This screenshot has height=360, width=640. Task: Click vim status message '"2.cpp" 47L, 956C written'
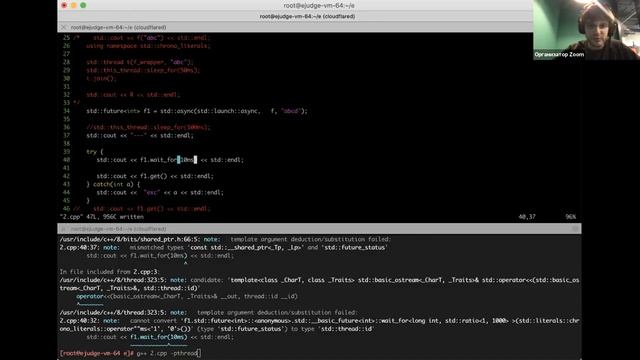tap(102, 217)
